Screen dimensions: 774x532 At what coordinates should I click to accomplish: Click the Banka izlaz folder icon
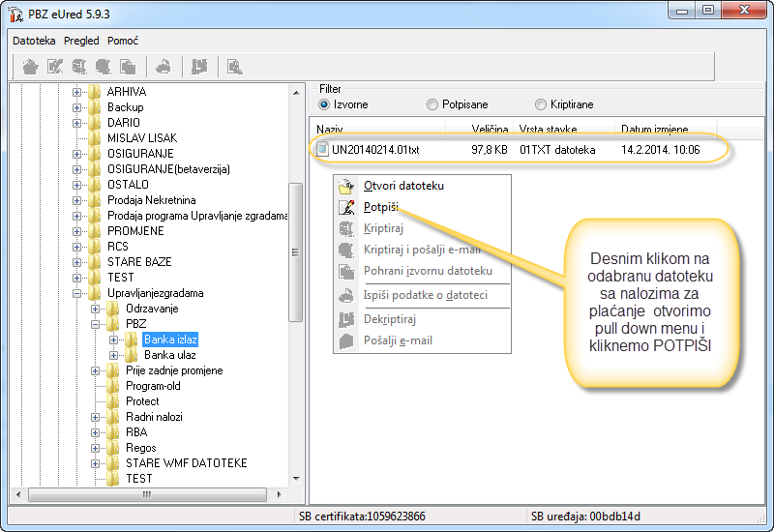[x=131, y=340]
